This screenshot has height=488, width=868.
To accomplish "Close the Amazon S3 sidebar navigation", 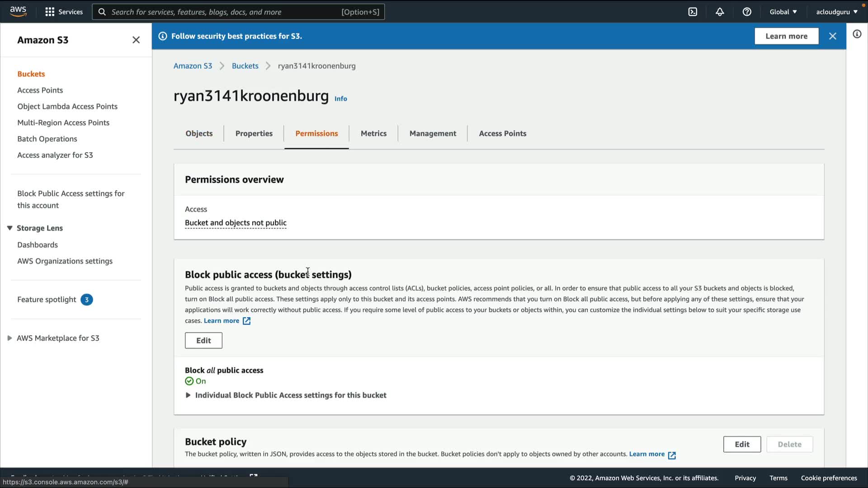I will pyautogui.click(x=136, y=40).
